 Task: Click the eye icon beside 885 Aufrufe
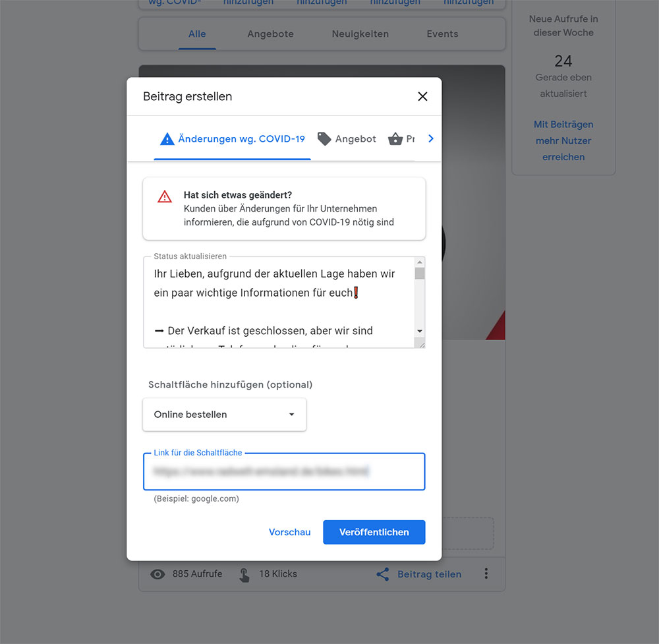pos(158,574)
